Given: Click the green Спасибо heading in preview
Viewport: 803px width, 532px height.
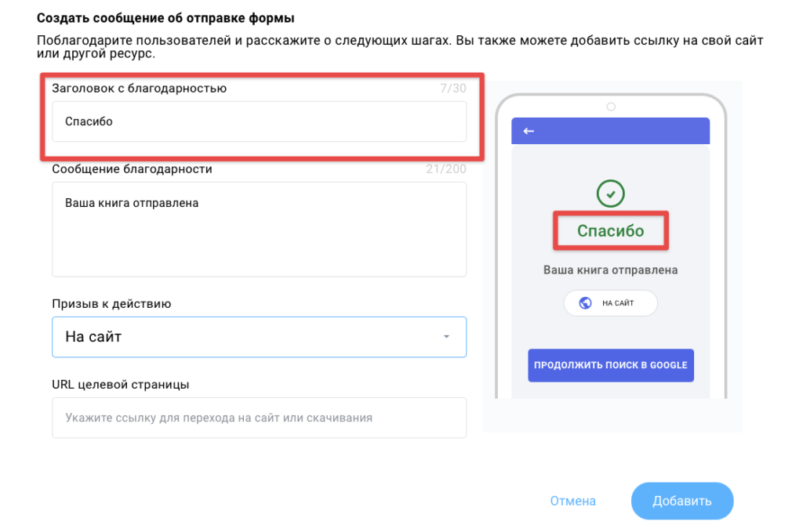Looking at the screenshot, I should coord(610,230).
